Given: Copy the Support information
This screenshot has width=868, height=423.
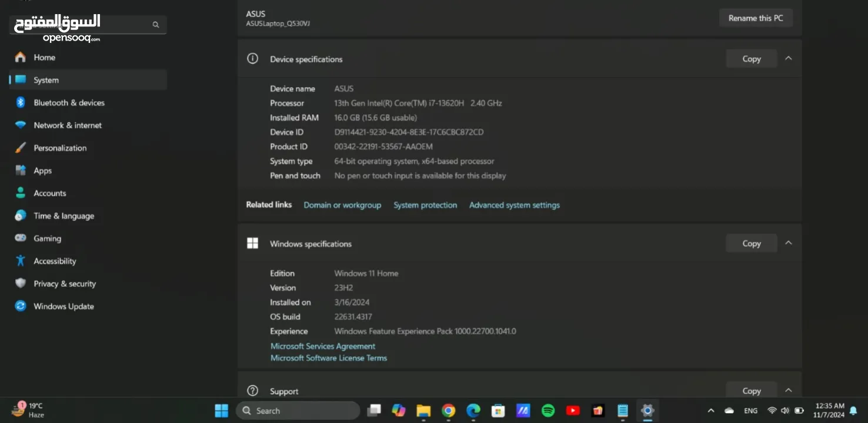Looking at the screenshot, I should pyautogui.click(x=752, y=391).
